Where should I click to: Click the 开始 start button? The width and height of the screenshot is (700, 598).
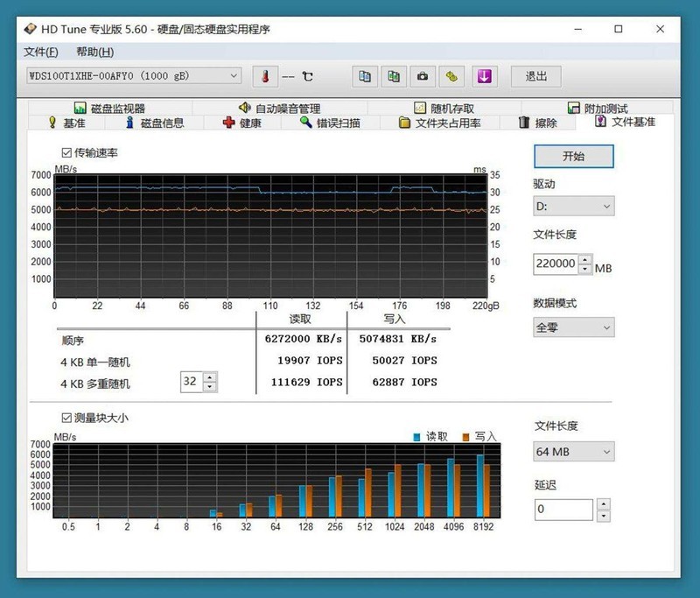(573, 156)
